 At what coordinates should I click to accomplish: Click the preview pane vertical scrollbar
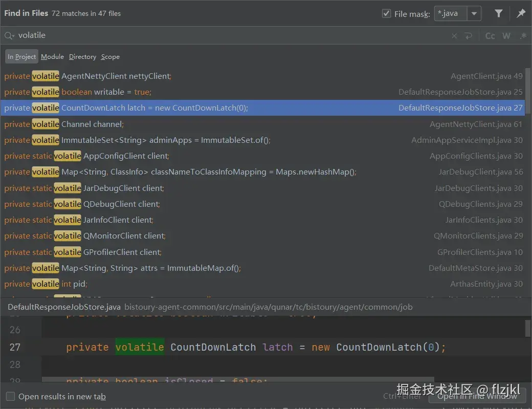click(x=528, y=328)
